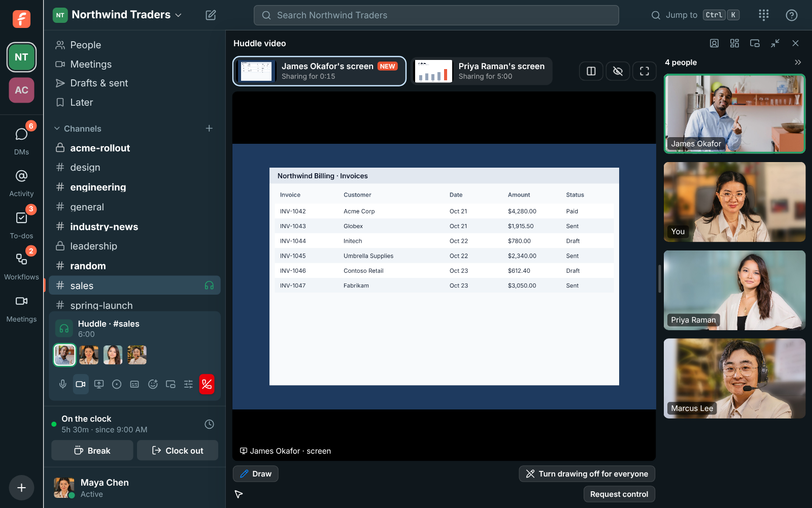Open huddle settings sliders icon

[x=188, y=385]
